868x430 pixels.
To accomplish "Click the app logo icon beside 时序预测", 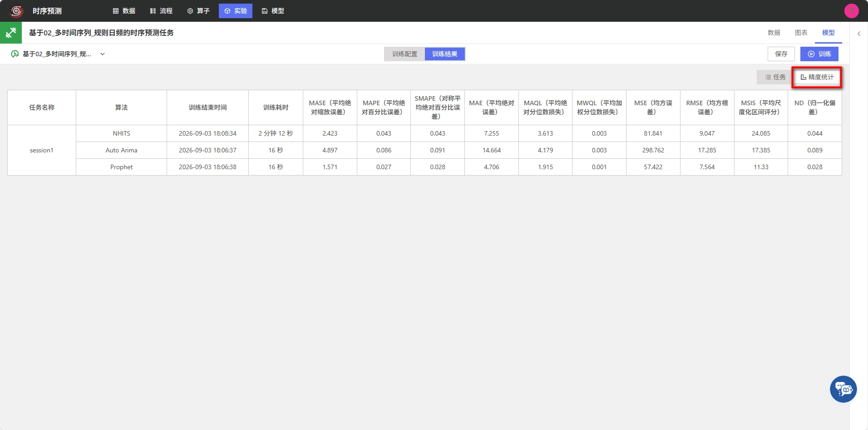I will tap(16, 11).
